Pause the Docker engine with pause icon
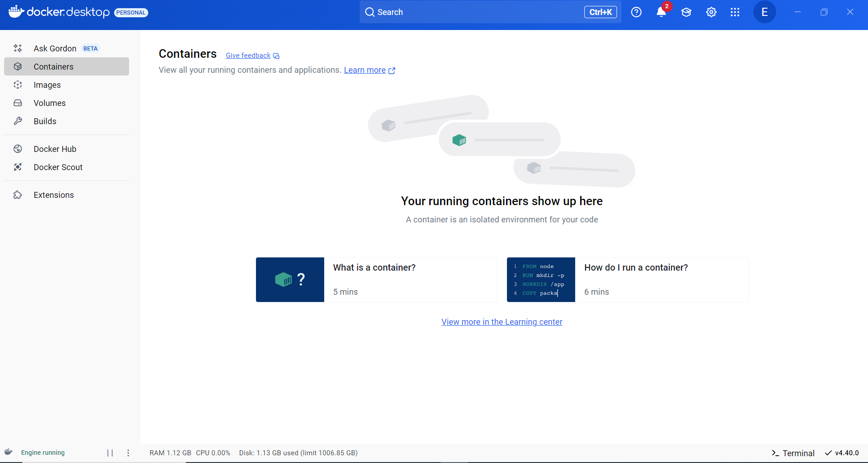Image resolution: width=868 pixels, height=463 pixels. (110, 453)
